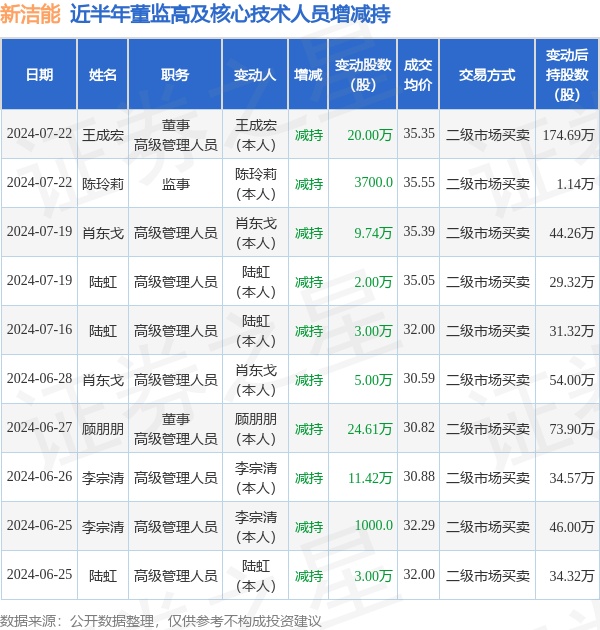Click average price 35.05

[x=419, y=281]
